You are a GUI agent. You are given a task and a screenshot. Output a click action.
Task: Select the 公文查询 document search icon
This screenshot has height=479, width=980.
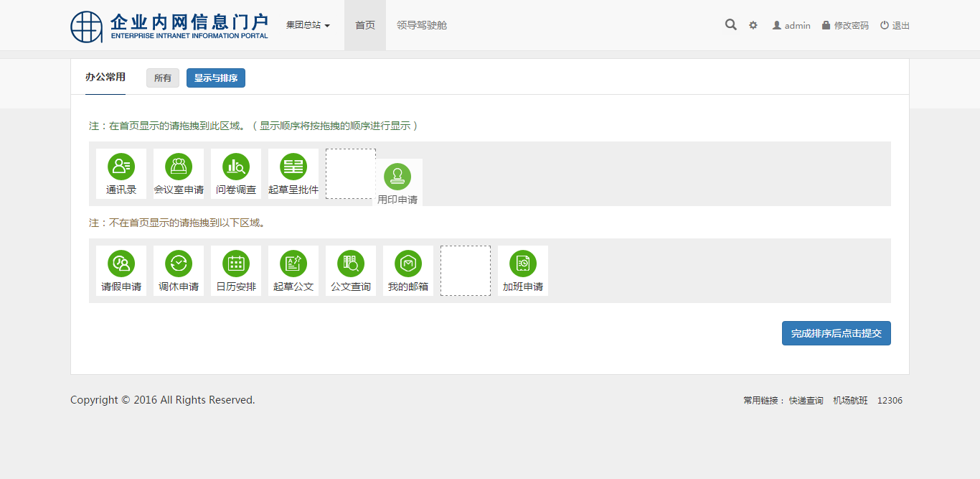pos(351,264)
